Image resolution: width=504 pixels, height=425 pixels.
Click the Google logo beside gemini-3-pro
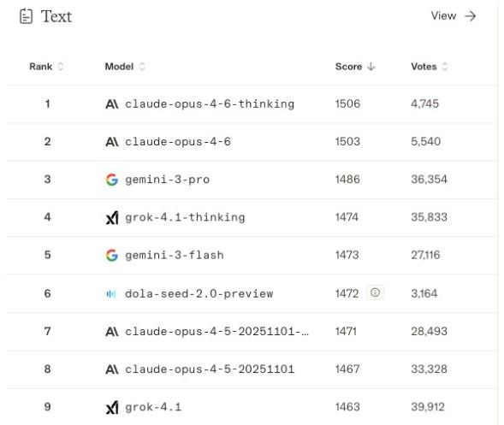112,180
